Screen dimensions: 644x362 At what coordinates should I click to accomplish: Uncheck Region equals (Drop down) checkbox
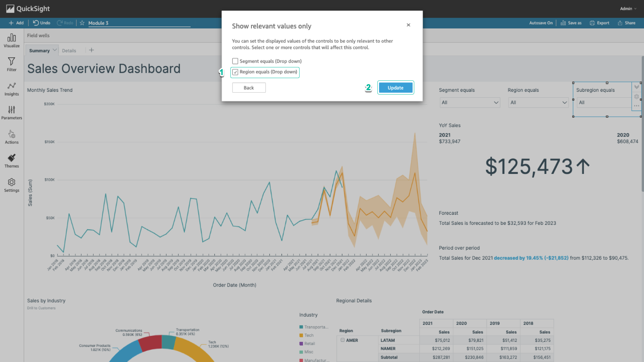point(235,72)
